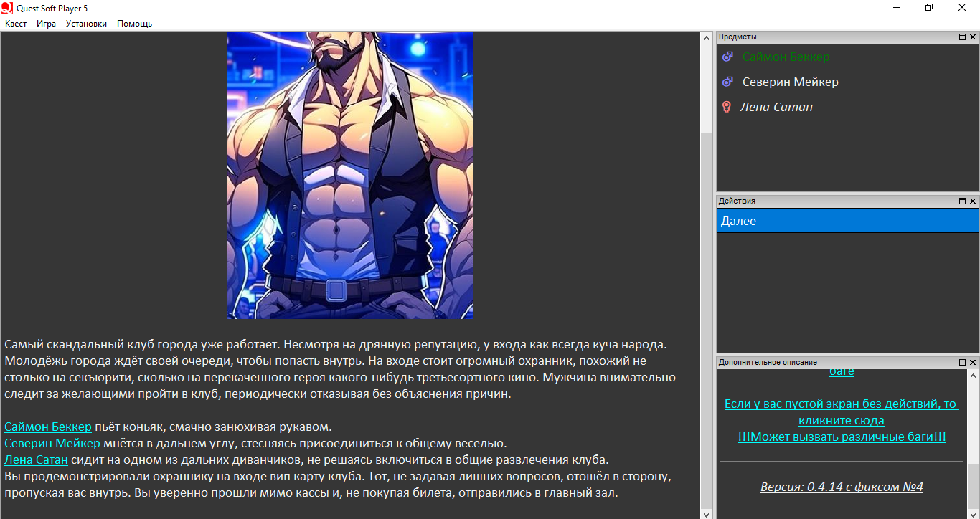The height and width of the screenshot is (519, 980).
Task: Select Северин Мейкер in the Предметы list
Action: click(791, 82)
